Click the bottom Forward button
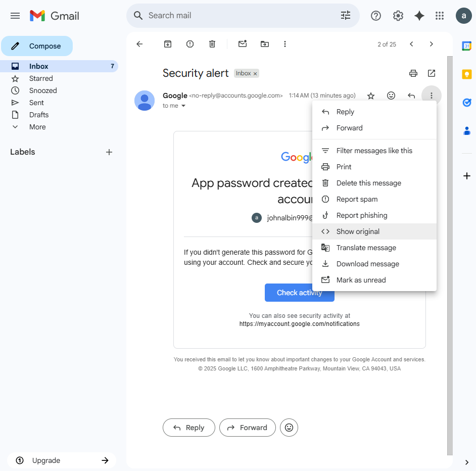Screen dimensions: 476x471 tap(248, 428)
